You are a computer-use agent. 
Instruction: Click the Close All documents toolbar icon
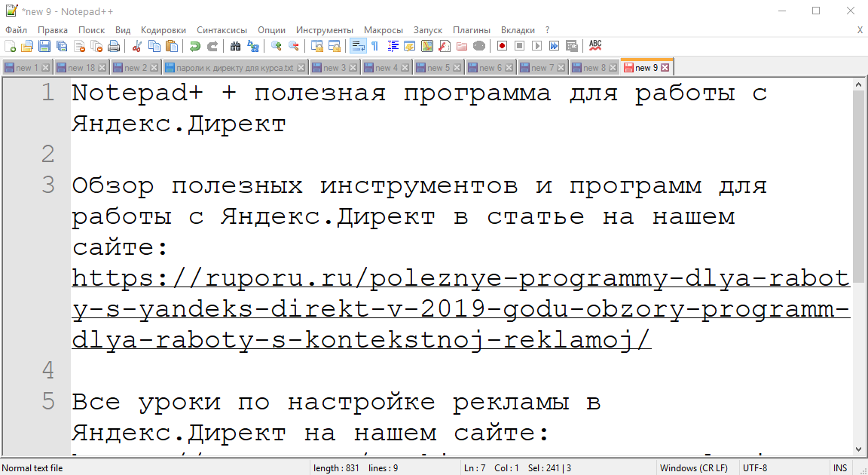coord(96,46)
